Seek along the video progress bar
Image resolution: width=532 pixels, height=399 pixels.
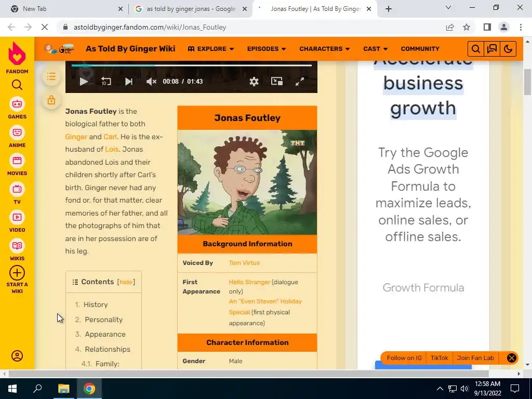(x=192, y=65)
